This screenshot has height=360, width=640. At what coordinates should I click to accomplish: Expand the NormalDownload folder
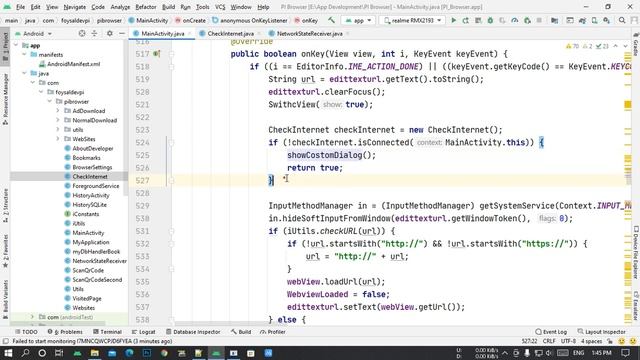58,120
